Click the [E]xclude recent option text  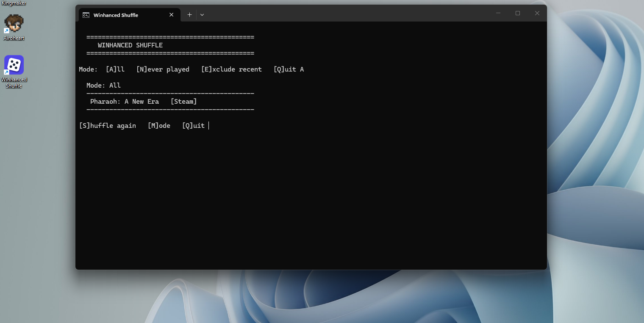[231, 69]
